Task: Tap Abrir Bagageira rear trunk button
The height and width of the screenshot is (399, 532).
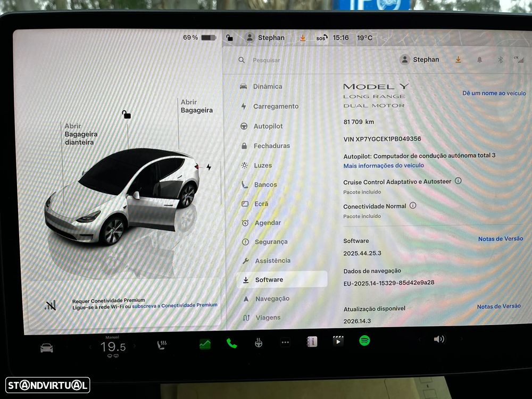Action: coord(196,106)
